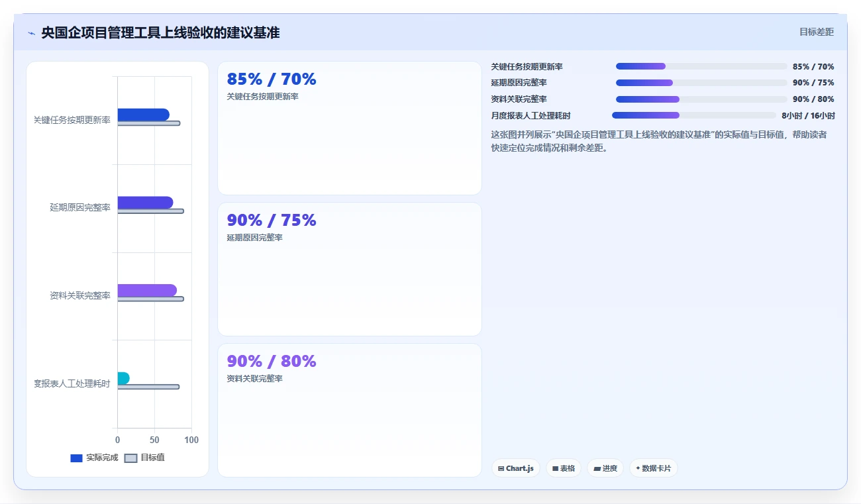Click the purple actual bar for 资料关联完整率
The width and height of the screenshot is (861, 504).
[147, 290]
